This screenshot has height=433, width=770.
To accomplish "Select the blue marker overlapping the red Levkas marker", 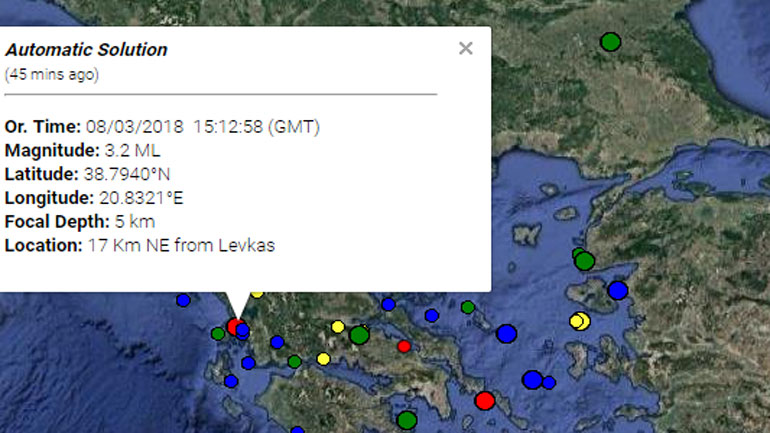I will click(x=243, y=331).
